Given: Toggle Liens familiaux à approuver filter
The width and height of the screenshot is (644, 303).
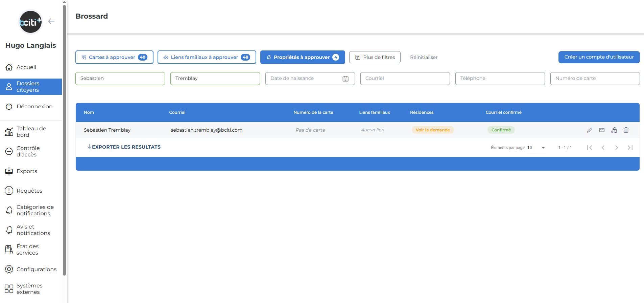Looking at the screenshot, I should click(207, 57).
